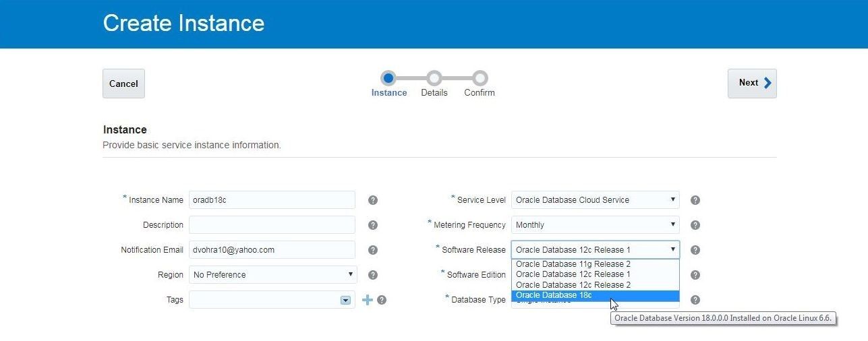Screen dimensions: 868x341
Task: Open help icon for Database Type
Action: tap(695, 300)
